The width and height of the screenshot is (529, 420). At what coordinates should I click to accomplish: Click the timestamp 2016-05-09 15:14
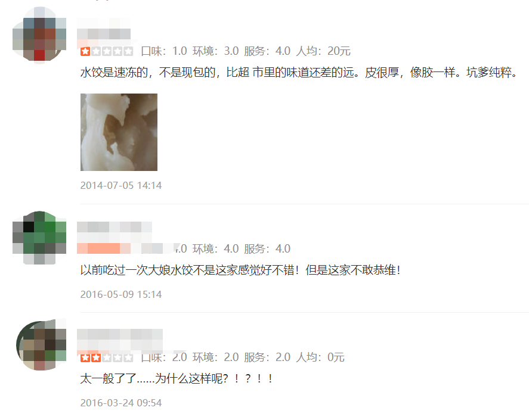click(121, 294)
